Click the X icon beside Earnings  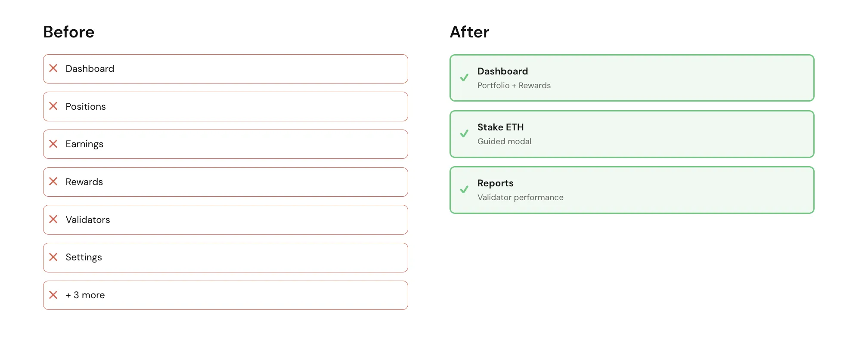pos(53,144)
